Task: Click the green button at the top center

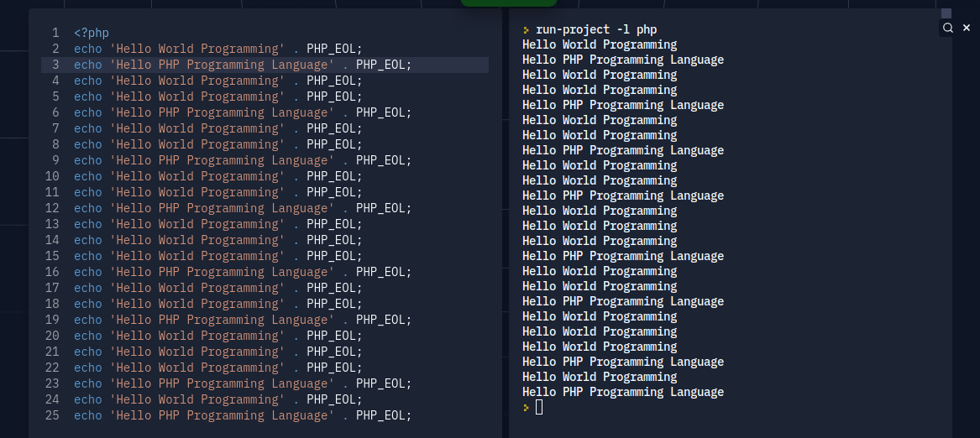Action: pyautogui.click(x=508, y=3)
